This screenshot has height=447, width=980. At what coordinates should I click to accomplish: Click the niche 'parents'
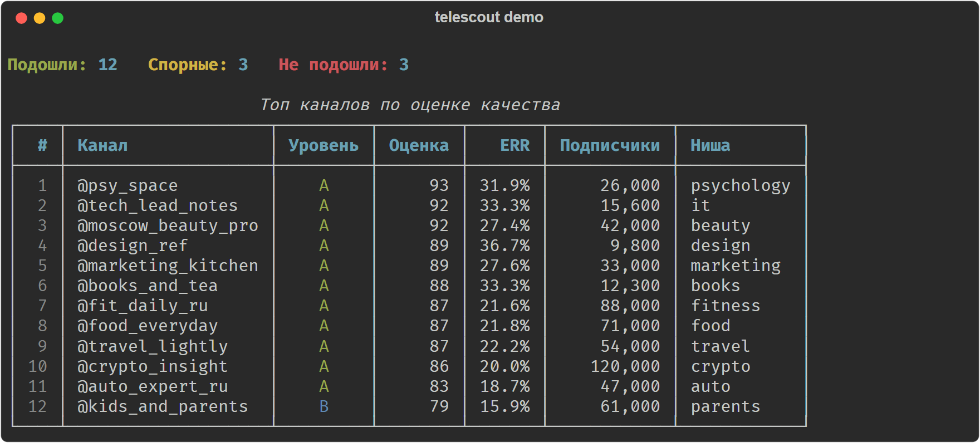tap(726, 407)
